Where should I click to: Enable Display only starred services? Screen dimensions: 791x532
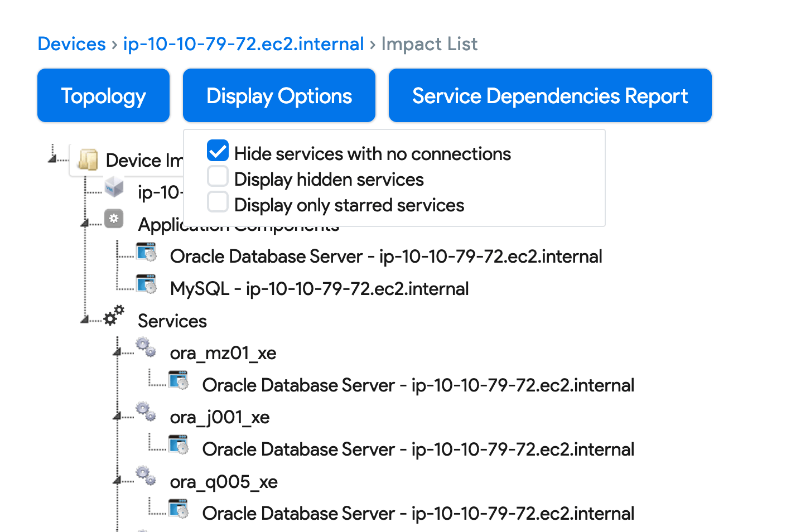(218, 202)
